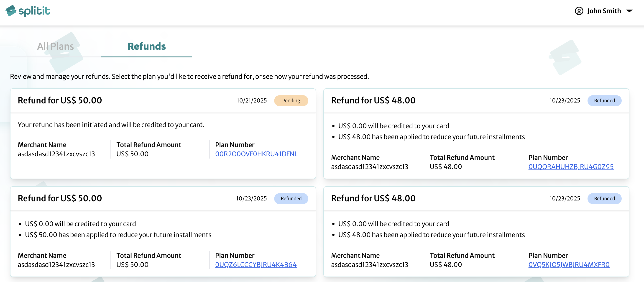The height and width of the screenshot is (282, 644).
Task: Stay on the Refunds tab
Action: tap(146, 46)
